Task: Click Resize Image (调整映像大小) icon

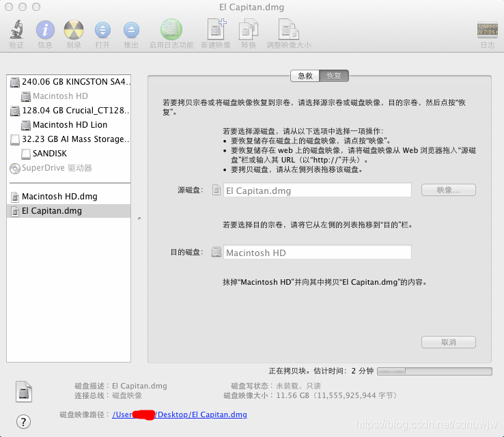Action: (289, 29)
